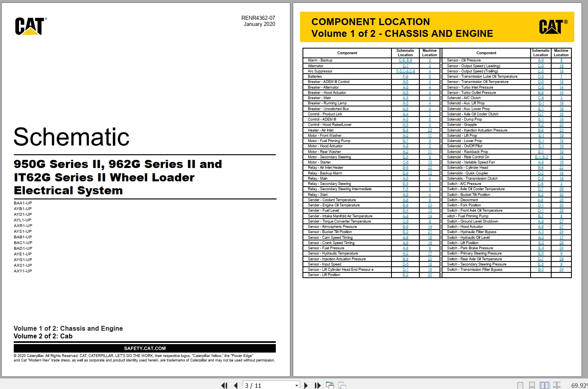Switch to two-page continuous layout
The height and width of the screenshot is (389, 588).
tap(557, 385)
